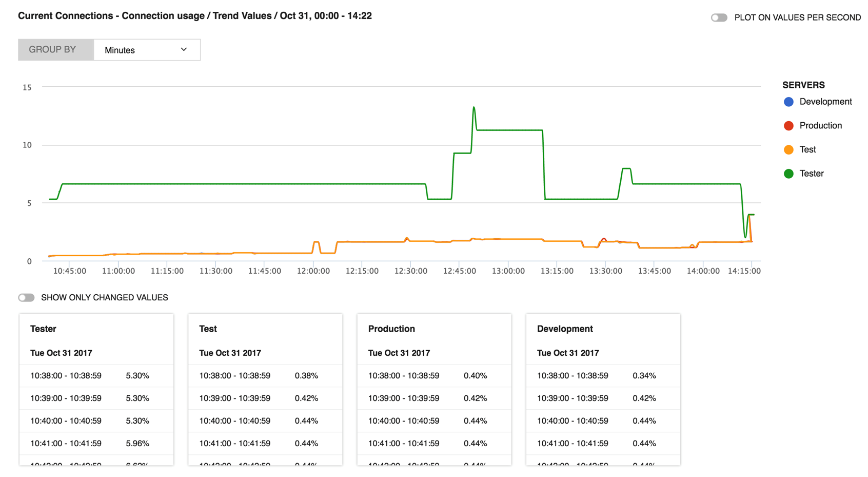This screenshot has width=868, height=477.
Task: Click the Tester line peak on chart
Action: (x=474, y=108)
